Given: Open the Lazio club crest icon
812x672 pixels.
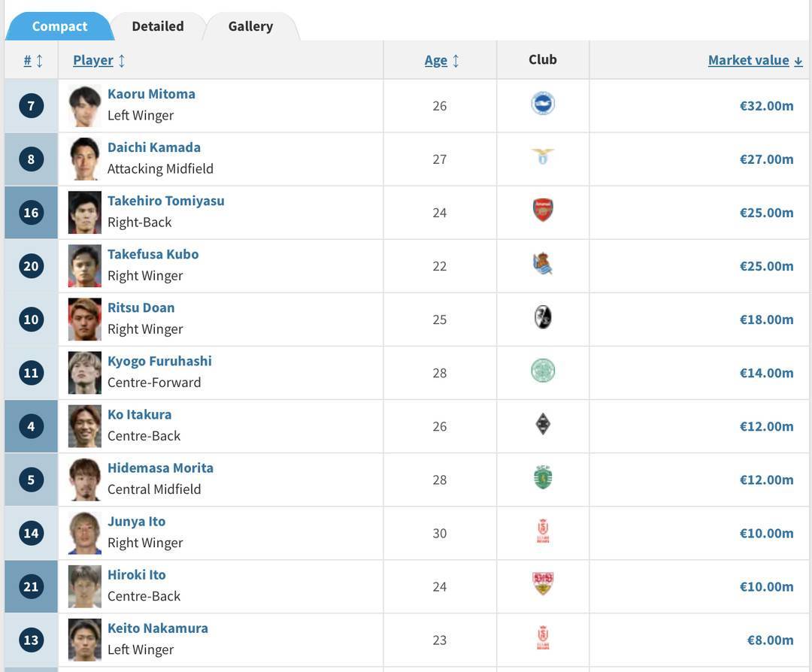Looking at the screenshot, I should (x=543, y=156).
